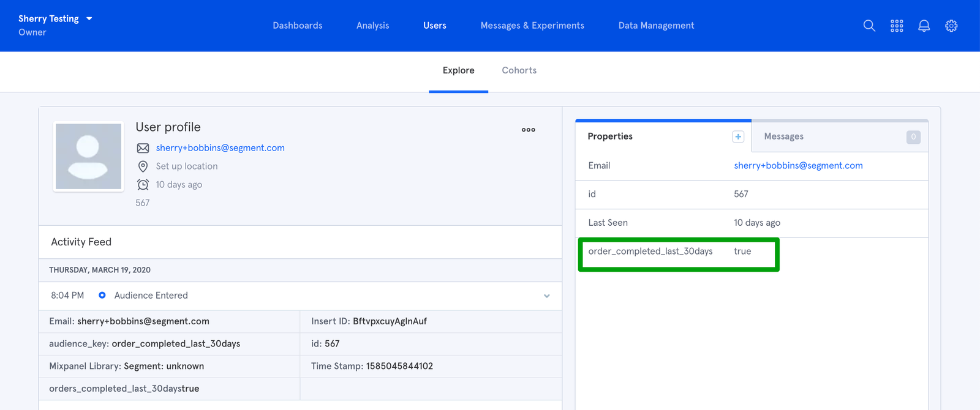Viewport: 980px width, 410px height.
Task: Click the Set up location link
Action: tap(187, 166)
